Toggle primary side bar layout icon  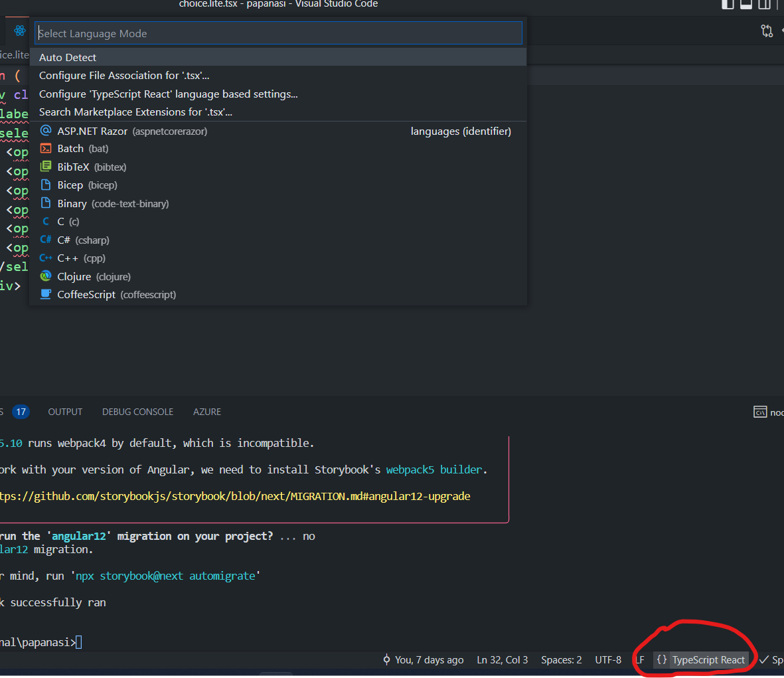coord(728,5)
